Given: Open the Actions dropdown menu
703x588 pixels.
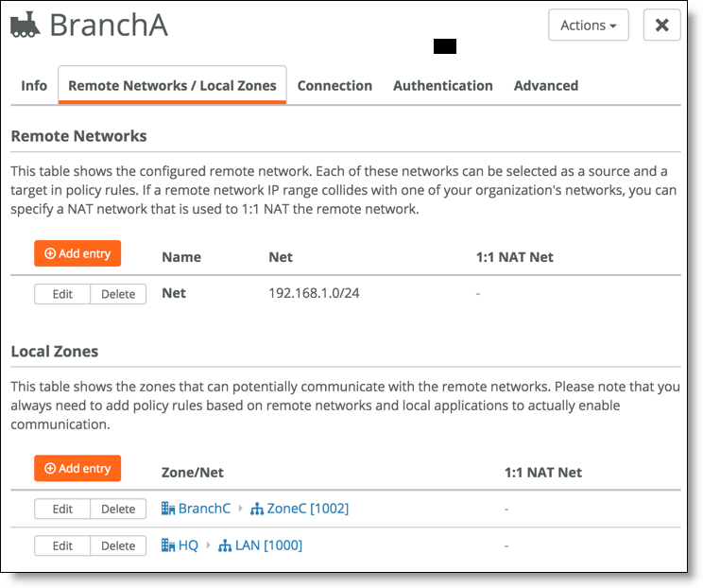Looking at the screenshot, I should pos(589,26).
